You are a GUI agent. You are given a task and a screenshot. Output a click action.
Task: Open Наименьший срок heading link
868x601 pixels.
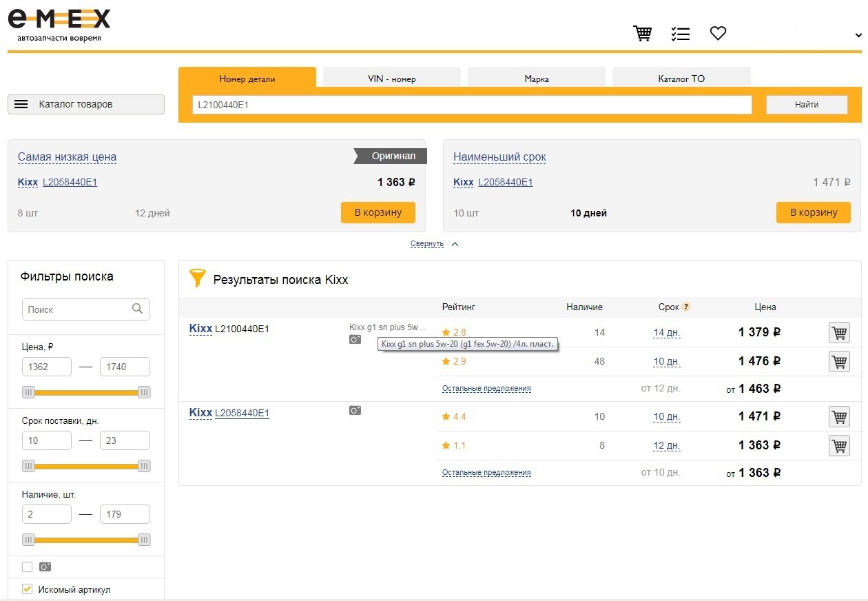pyautogui.click(x=499, y=157)
